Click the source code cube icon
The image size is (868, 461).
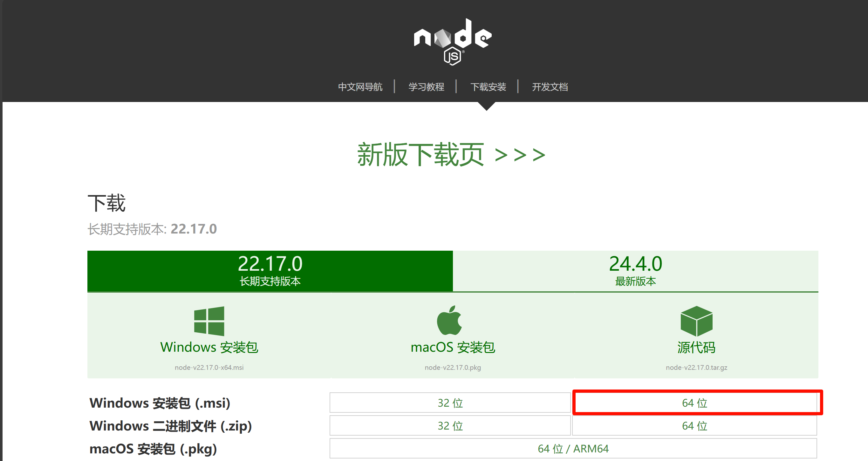pyautogui.click(x=696, y=321)
